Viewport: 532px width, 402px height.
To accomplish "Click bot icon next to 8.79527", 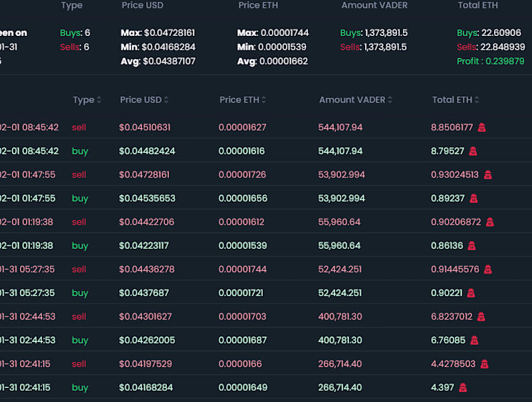I will pyautogui.click(x=473, y=151).
